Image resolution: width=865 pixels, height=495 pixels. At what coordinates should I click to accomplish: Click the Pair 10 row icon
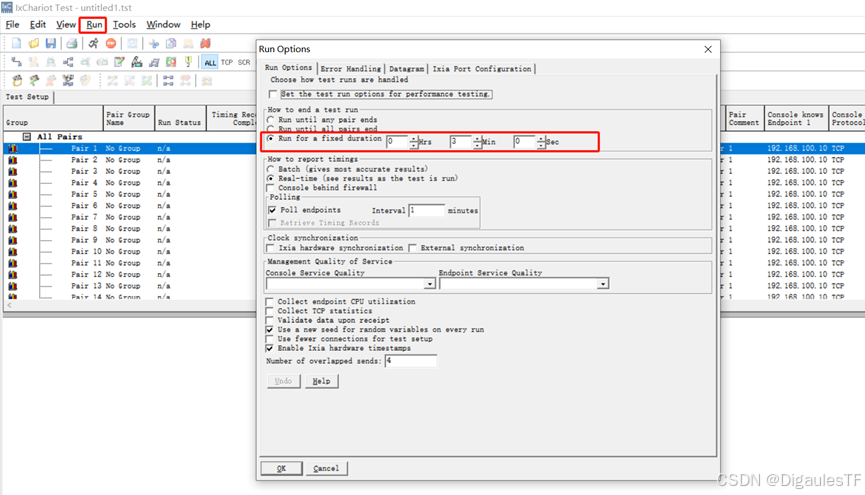click(x=13, y=252)
